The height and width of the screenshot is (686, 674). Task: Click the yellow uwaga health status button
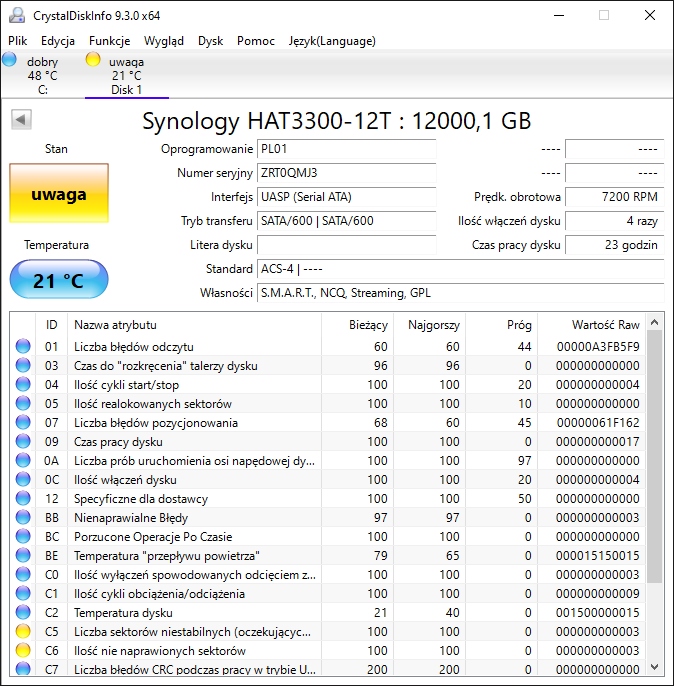pyautogui.click(x=59, y=193)
